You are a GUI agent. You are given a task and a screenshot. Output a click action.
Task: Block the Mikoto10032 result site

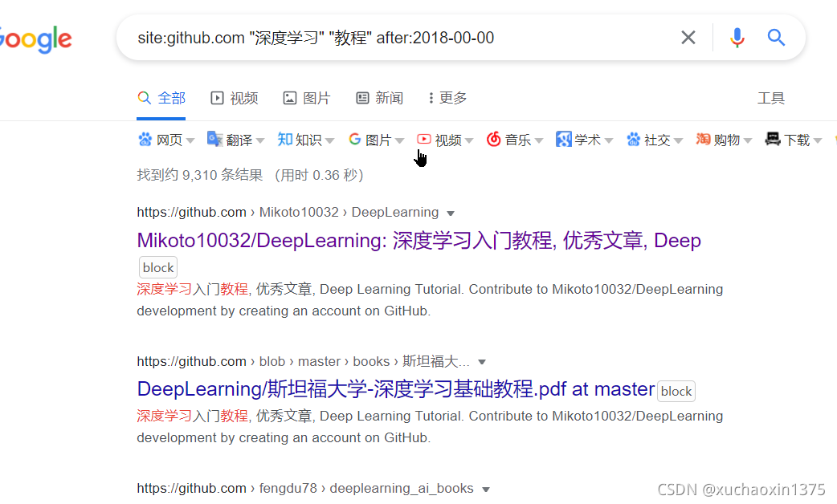[157, 267]
